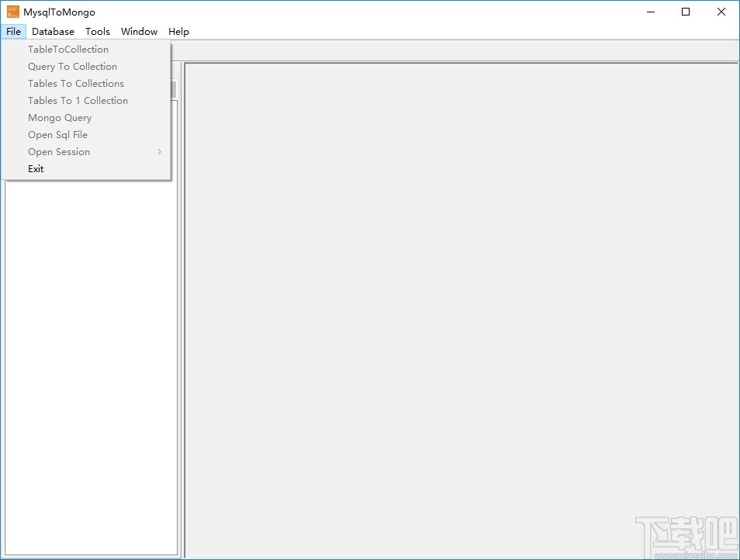Screen dimensions: 740x560
Task: Select Tables To Collections migration option
Action: click(x=76, y=83)
